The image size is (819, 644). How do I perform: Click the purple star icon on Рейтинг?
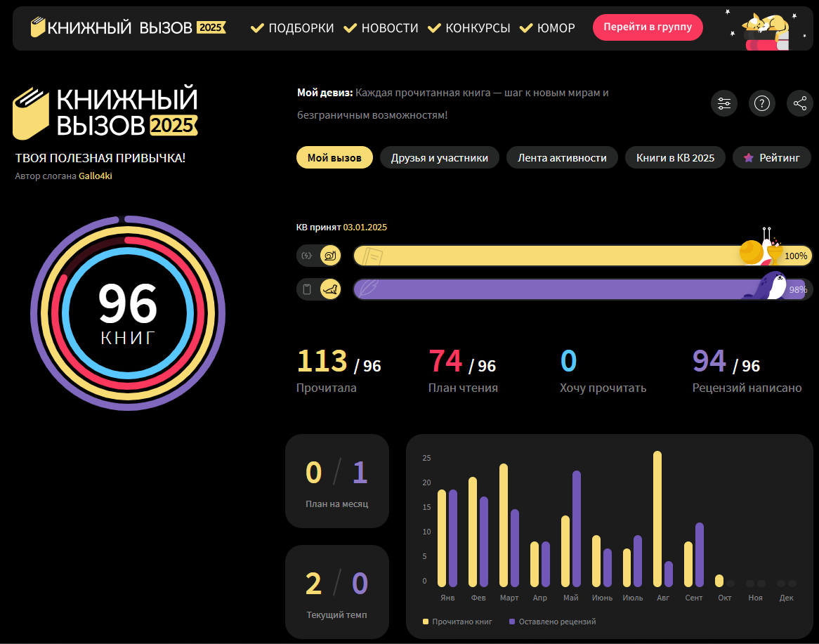(x=749, y=158)
